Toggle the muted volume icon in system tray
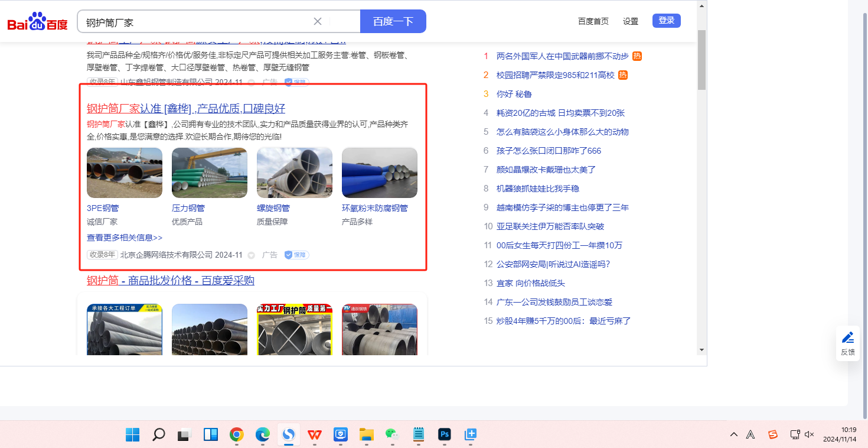The width and height of the screenshot is (868, 448). (810, 434)
